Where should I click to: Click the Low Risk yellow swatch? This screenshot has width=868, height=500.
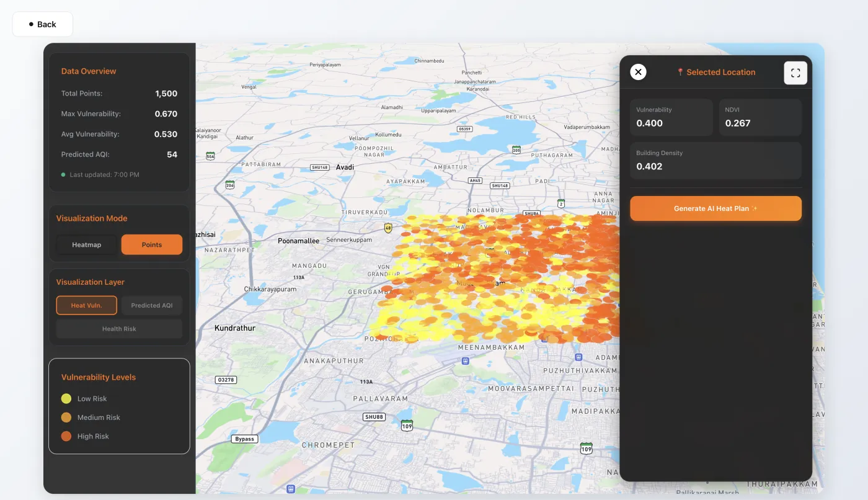[x=66, y=399]
